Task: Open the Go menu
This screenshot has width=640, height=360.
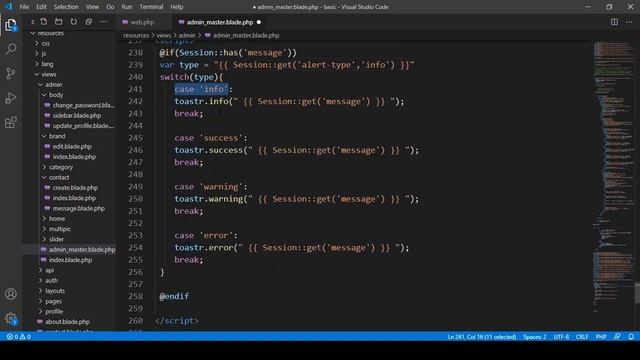Action: point(110,7)
